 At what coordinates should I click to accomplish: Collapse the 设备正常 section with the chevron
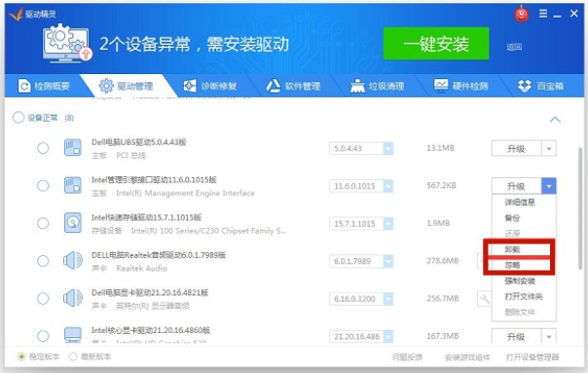coord(555,120)
